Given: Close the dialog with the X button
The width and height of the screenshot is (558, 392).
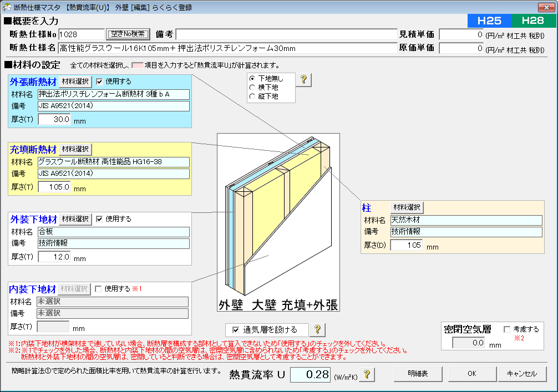Looking at the screenshot, I should (546, 7).
